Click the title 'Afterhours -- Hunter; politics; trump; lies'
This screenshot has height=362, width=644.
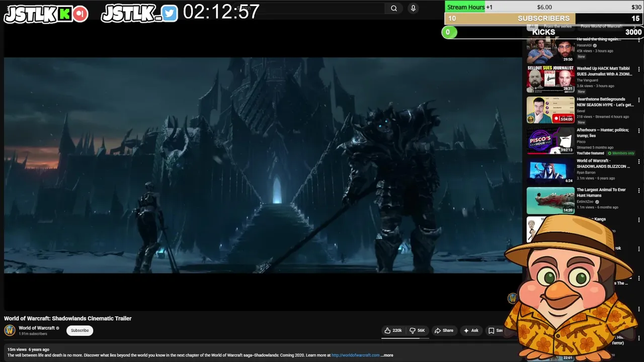point(603,133)
